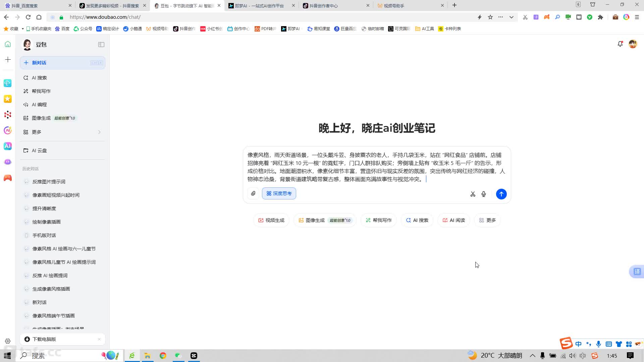Switch to the 抖音创作者中心 tab
Screen dimensions: 644x362
point(324,5)
